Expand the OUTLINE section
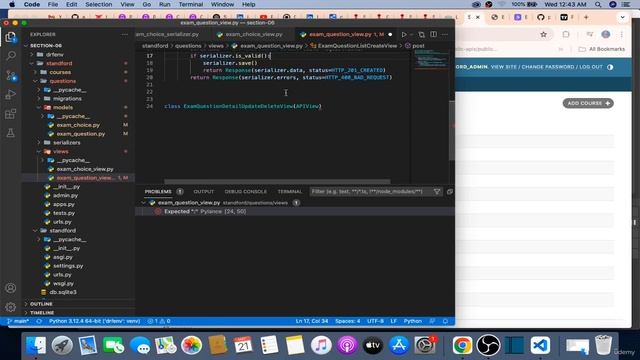 point(41,304)
